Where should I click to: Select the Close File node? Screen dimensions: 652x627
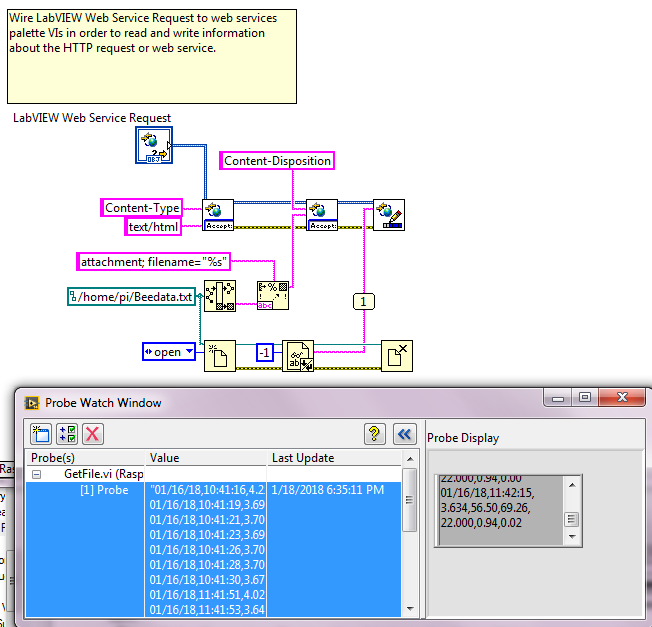point(397,356)
